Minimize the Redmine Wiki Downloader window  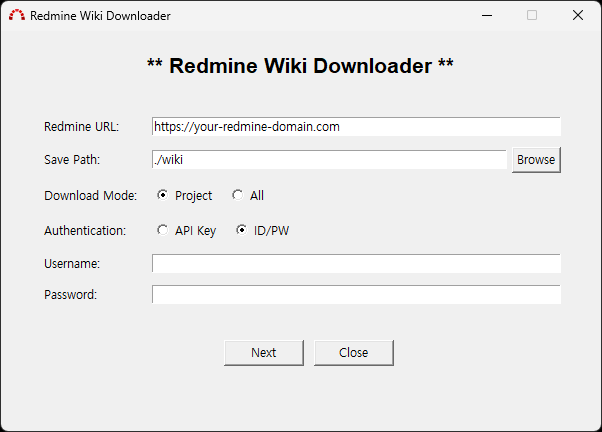[487, 16]
